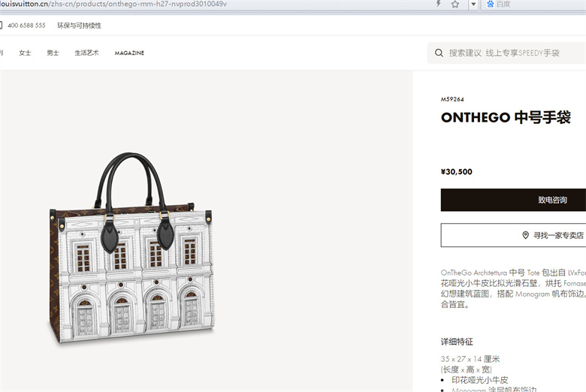Click the 致电咨询 button

513,200
